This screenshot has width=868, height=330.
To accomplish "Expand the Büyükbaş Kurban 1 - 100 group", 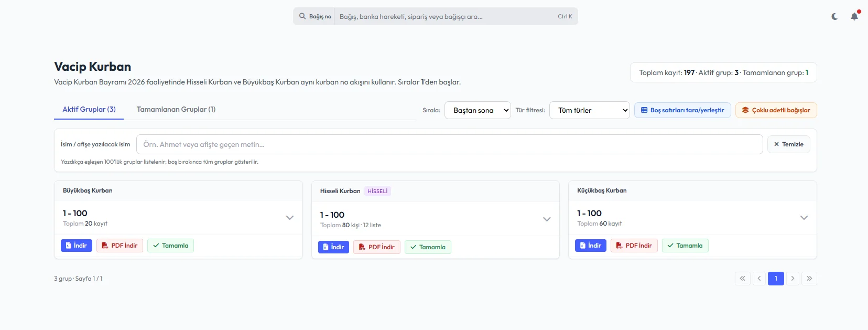I will 290,218.
